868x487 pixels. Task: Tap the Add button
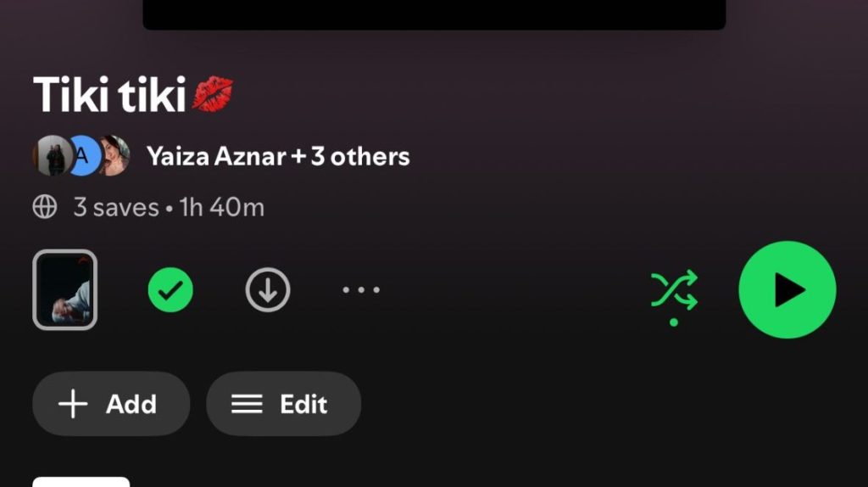111,403
